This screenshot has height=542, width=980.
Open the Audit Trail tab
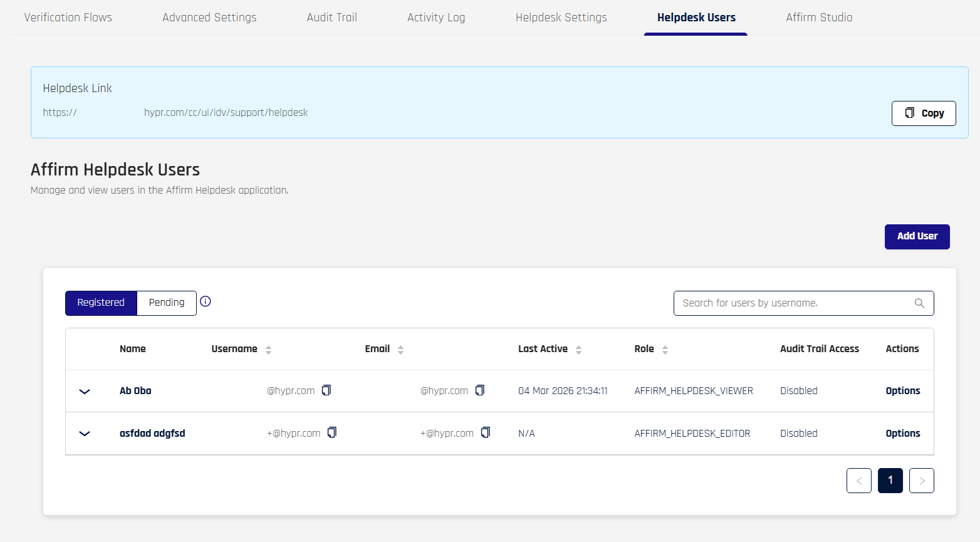(x=331, y=18)
